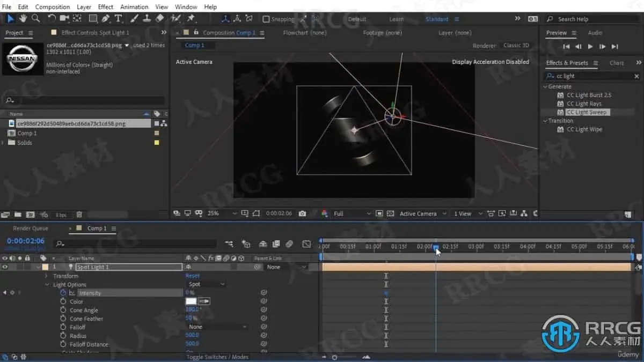The width and height of the screenshot is (644, 362).
Task: Select CC Light Rays effect
Action: [x=584, y=104]
